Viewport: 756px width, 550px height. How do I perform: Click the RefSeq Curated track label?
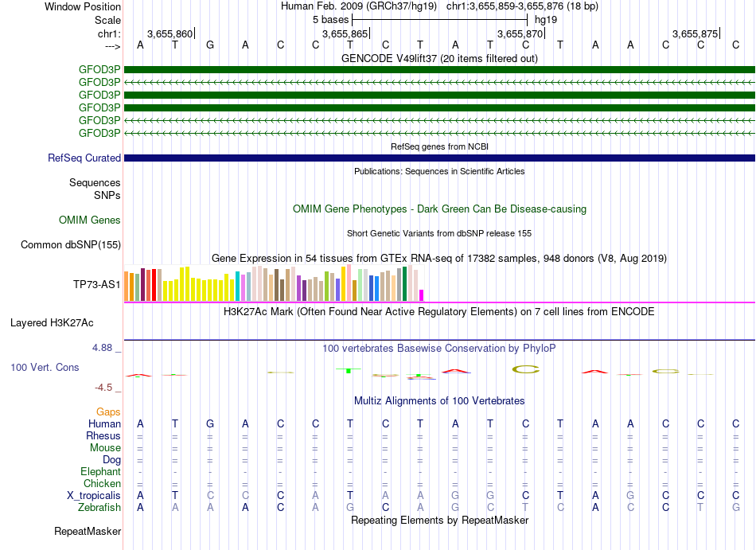point(84,158)
